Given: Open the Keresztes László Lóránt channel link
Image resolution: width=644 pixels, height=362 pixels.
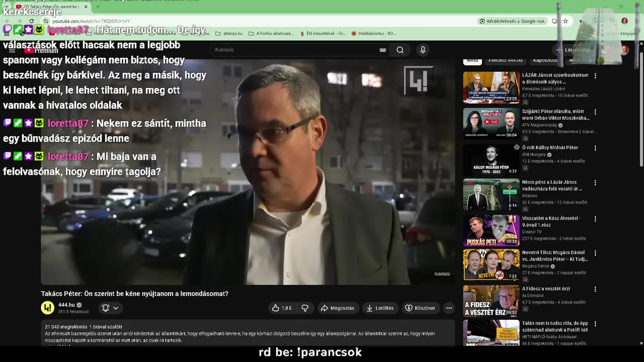Looking at the screenshot, I should tap(544, 89).
